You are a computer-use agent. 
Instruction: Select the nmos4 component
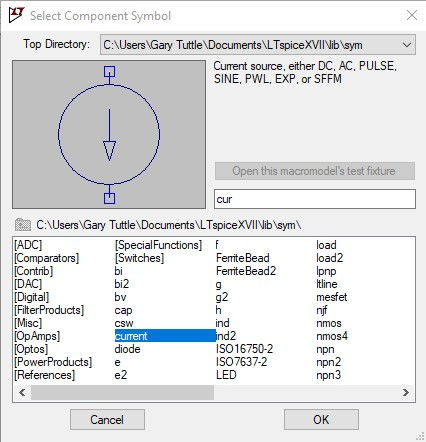[332, 336]
